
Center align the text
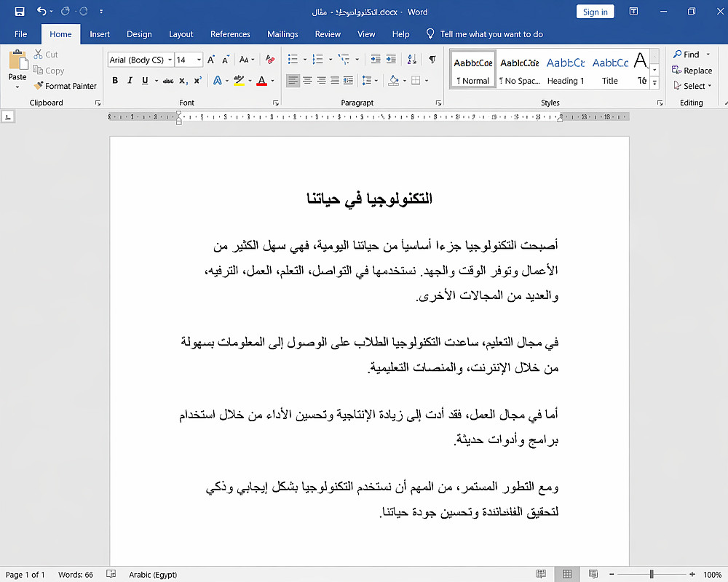click(x=307, y=81)
